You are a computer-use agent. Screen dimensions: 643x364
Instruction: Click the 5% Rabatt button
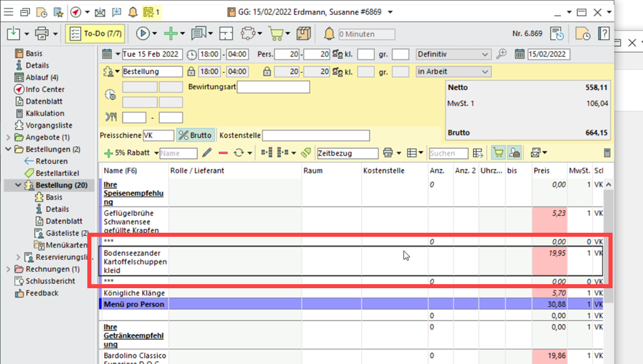pos(127,154)
